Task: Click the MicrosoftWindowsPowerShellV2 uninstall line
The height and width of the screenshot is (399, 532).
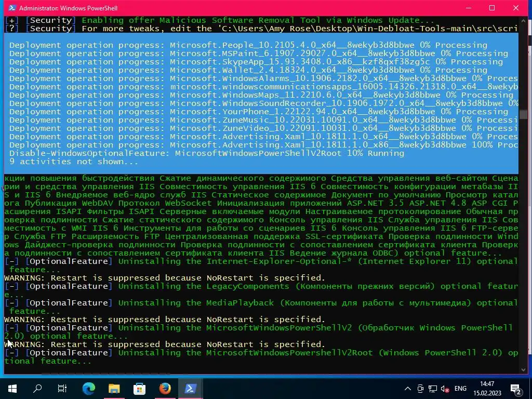Action: (259, 332)
